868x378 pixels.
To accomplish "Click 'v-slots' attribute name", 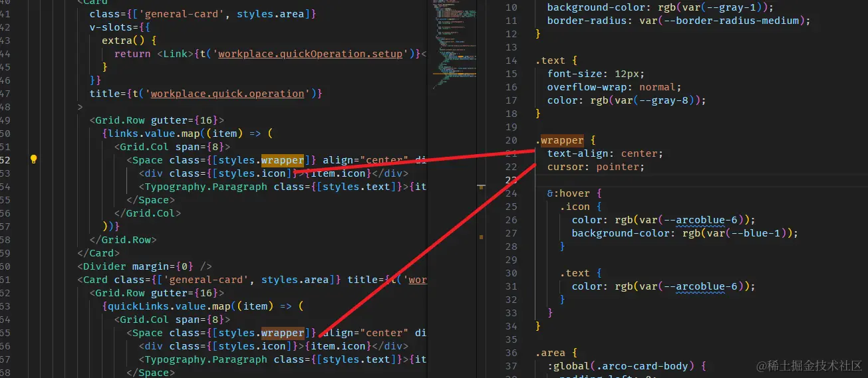I will 110,27.
